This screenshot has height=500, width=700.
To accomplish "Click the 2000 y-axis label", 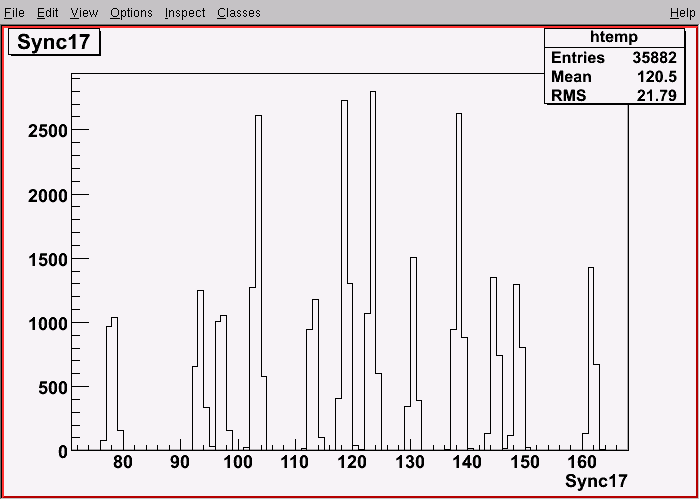I will coord(47,195).
